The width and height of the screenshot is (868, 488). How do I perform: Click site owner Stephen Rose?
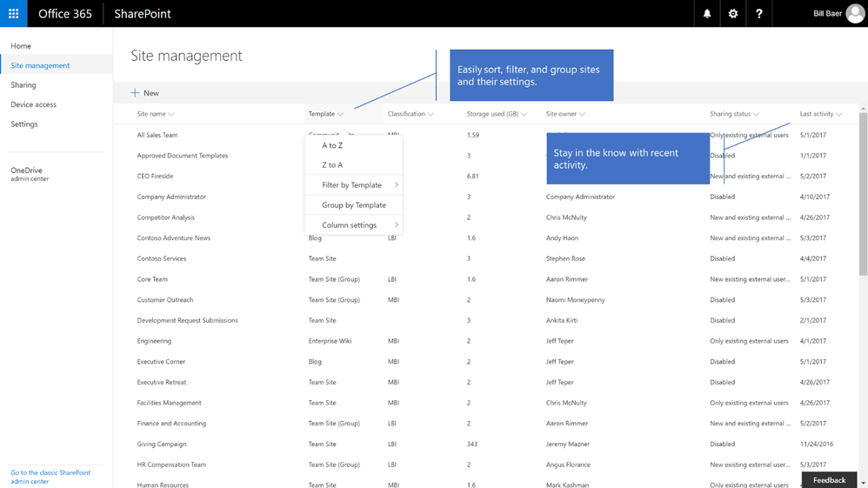point(565,258)
